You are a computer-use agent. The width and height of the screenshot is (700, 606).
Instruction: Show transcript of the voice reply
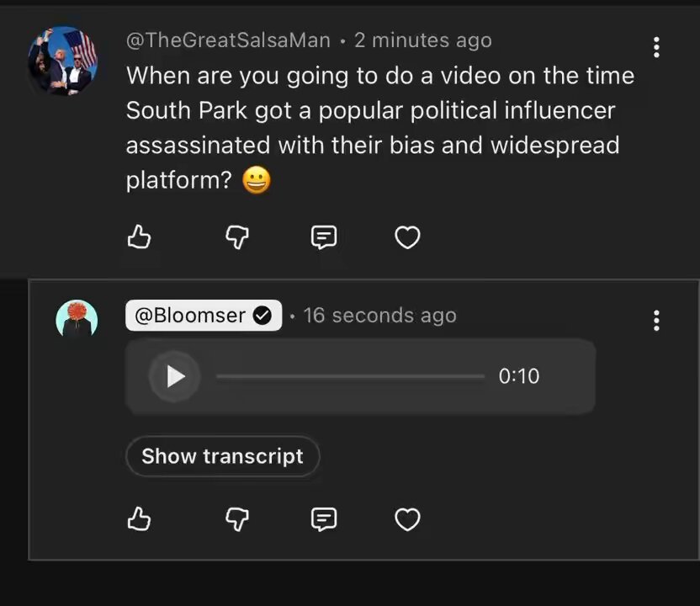click(x=223, y=456)
